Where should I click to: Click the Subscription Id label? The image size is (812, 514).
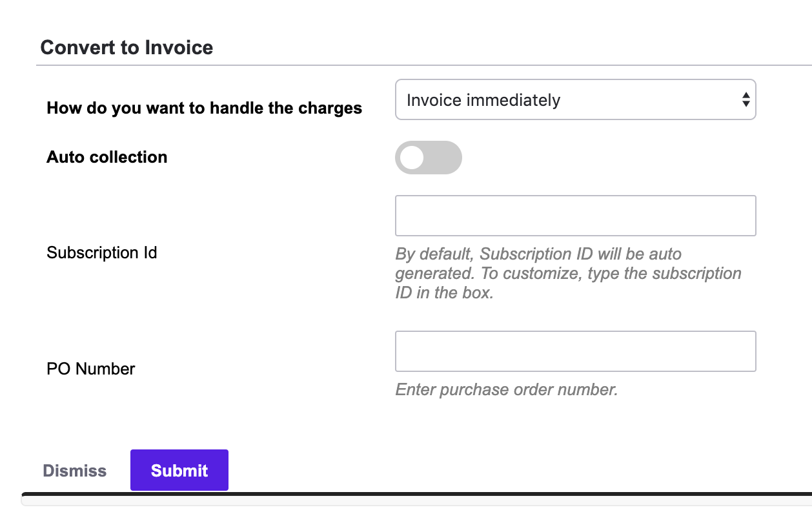101,252
